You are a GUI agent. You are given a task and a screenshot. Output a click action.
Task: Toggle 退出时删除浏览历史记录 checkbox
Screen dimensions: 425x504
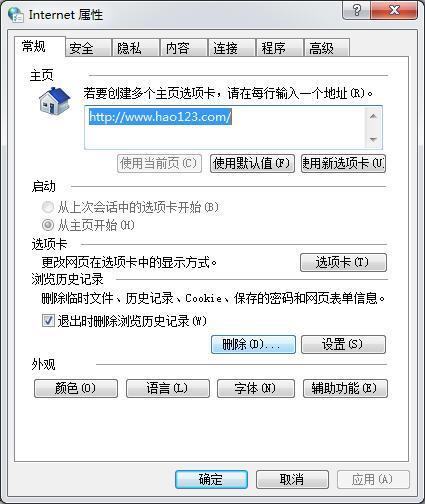tap(48, 321)
